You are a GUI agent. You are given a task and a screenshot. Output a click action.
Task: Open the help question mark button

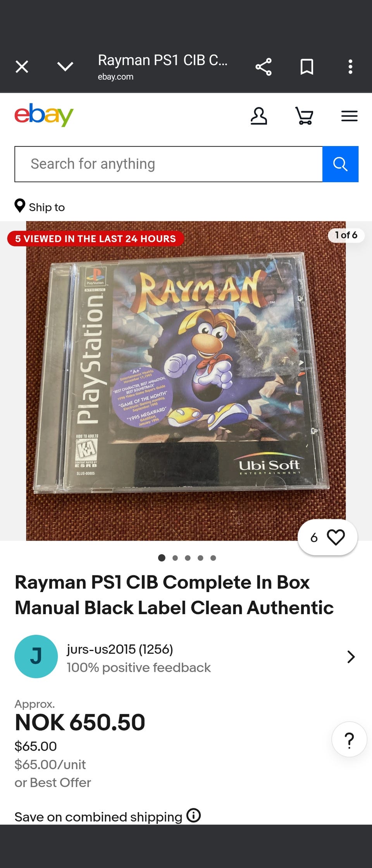pyautogui.click(x=350, y=739)
